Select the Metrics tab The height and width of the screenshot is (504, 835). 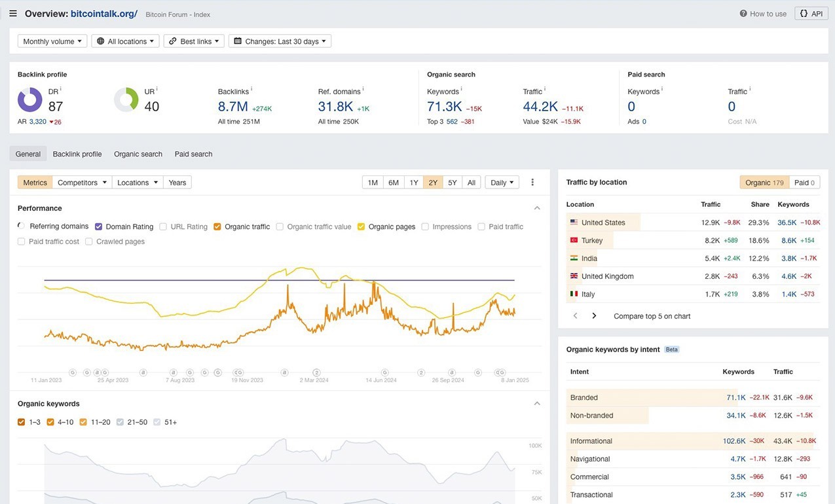pos(35,183)
